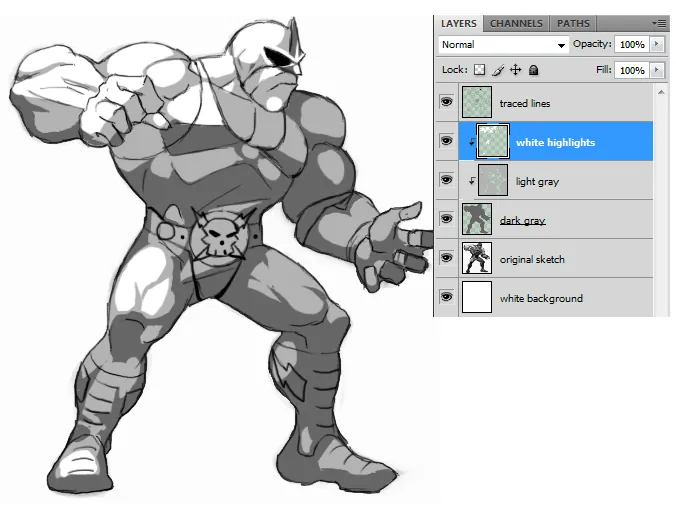
Task: Select the 'white background' layer name
Action: (x=541, y=298)
